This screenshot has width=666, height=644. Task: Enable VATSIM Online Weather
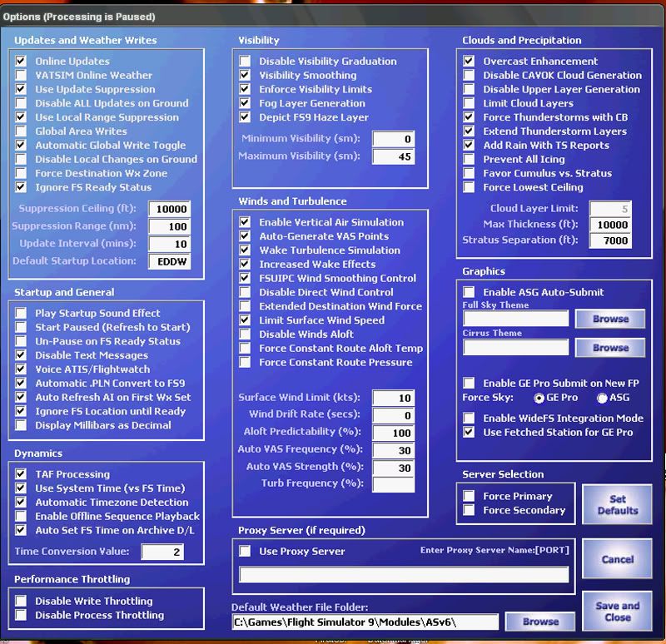coord(21,75)
